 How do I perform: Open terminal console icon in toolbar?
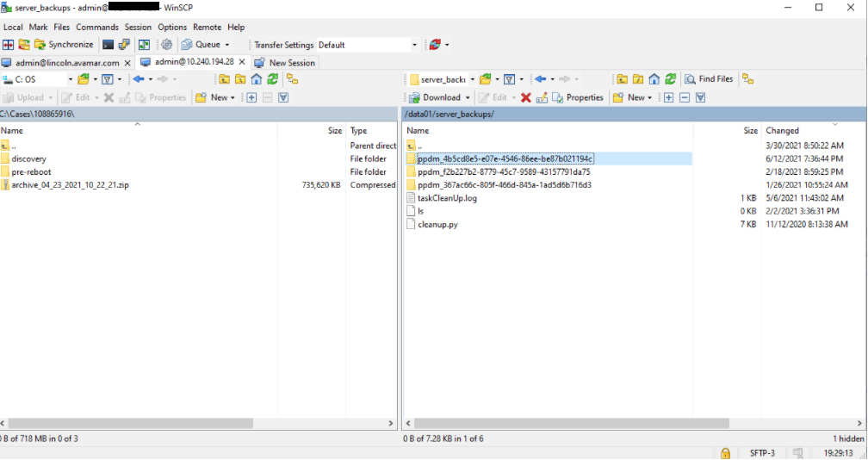(108, 45)
